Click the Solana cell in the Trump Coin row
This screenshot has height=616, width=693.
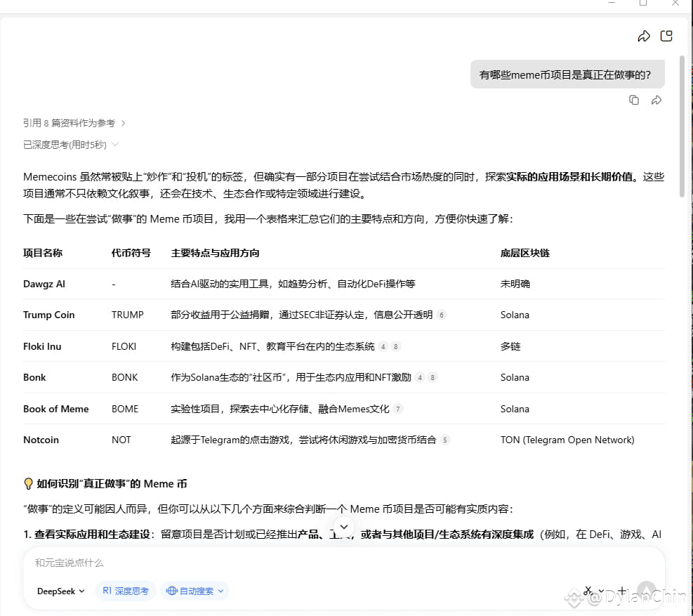point(515,315)
